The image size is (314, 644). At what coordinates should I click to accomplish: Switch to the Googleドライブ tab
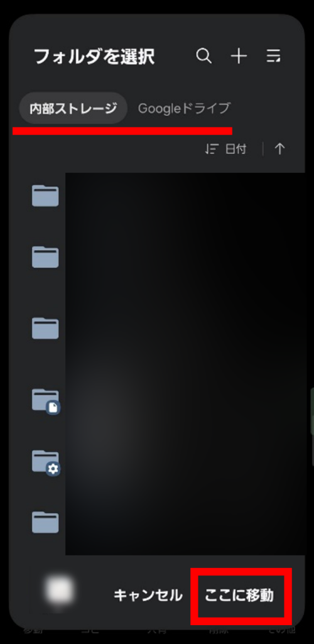(x=184, y=109)
